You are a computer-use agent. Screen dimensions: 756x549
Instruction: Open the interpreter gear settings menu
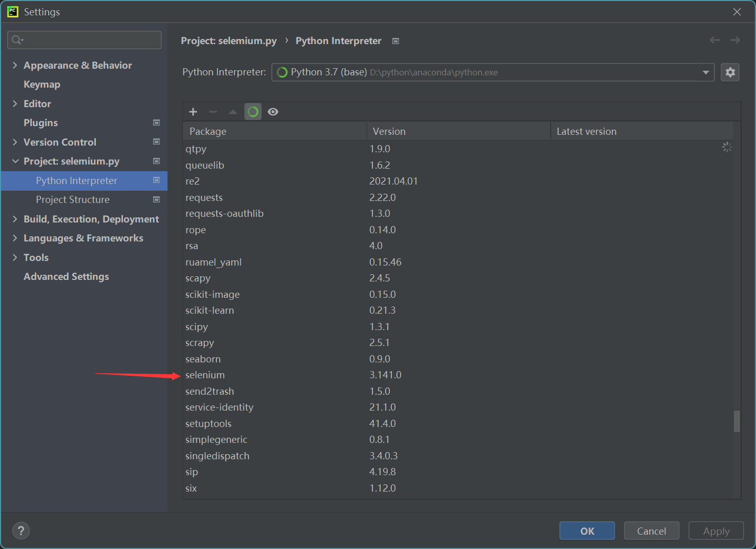(730, 72)
